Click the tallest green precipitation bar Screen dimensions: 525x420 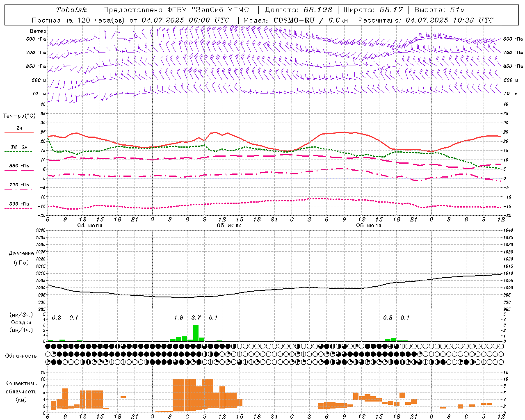(x=196, y=333)
